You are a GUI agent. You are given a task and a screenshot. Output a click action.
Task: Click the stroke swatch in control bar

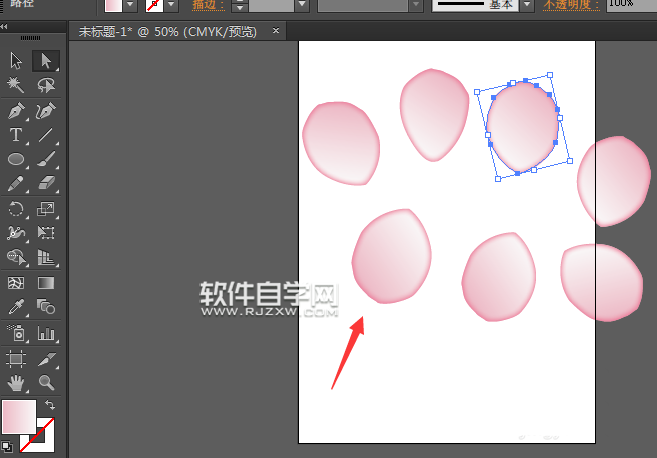tap(154, 5)
